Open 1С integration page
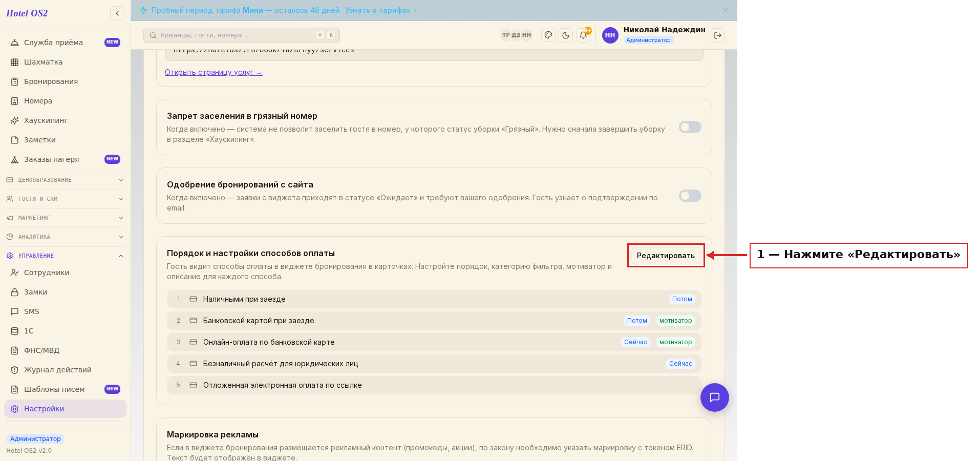 (x=65, y=331)
